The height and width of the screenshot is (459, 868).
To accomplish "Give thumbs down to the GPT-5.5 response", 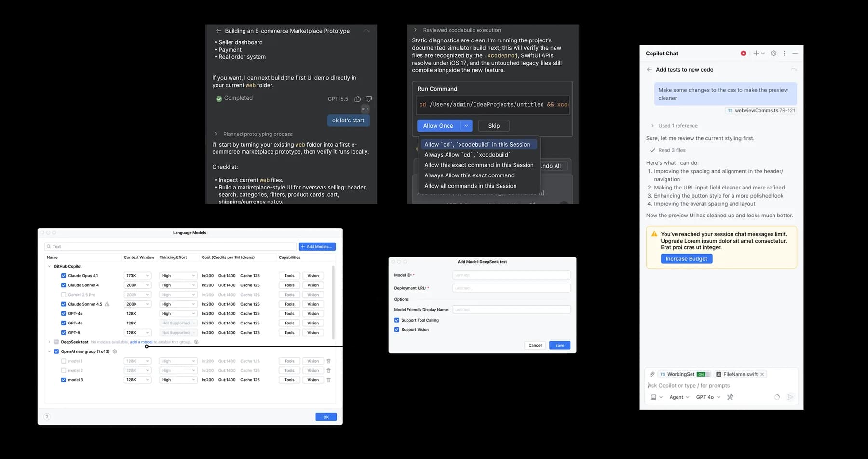I will 368,99.
